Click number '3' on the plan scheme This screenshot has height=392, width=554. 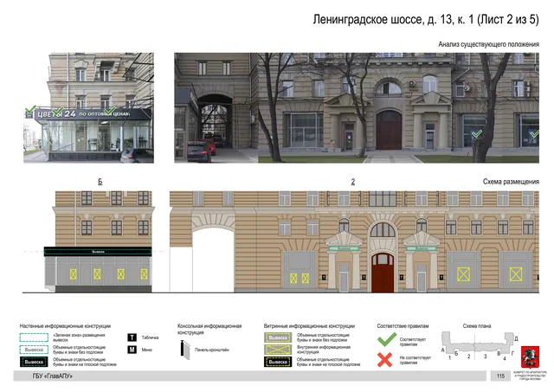(x=485, y=357)
